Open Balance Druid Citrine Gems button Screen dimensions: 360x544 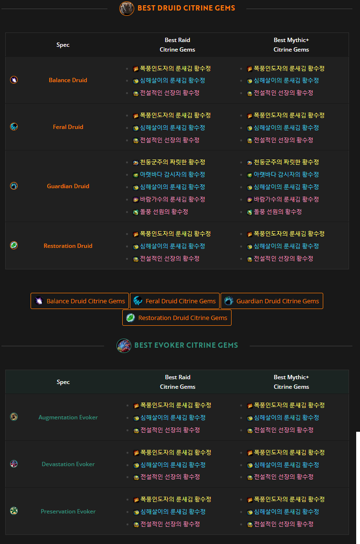79,301
